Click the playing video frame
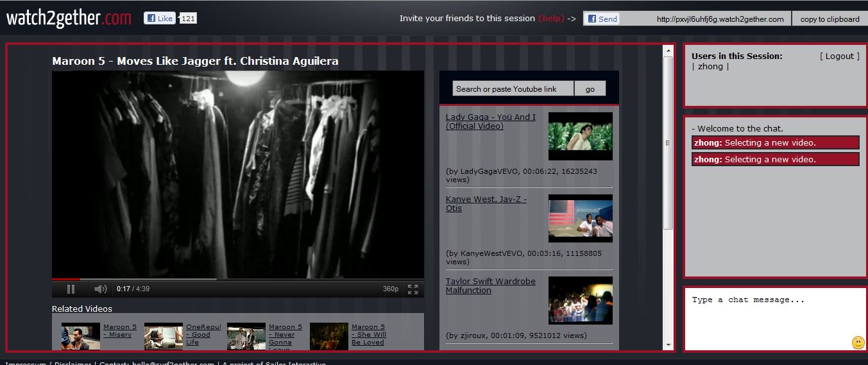The width and height of the screenshot is (868, 365). [x=238, y=174]
